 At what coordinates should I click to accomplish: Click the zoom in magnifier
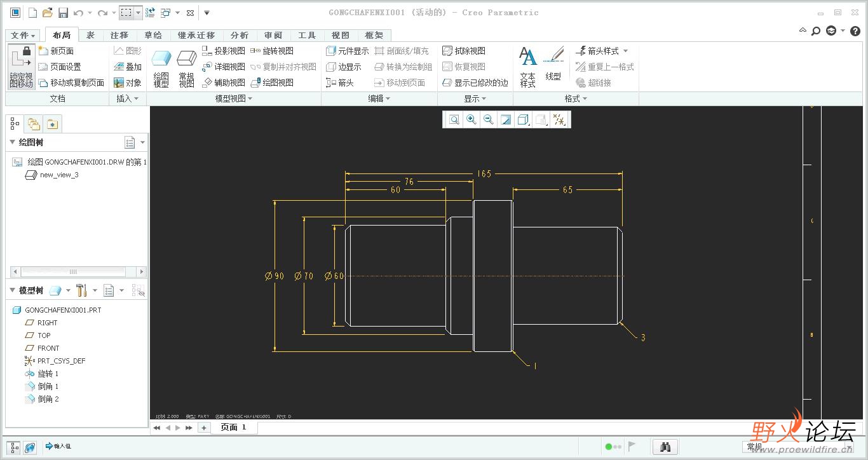[471, 119]
